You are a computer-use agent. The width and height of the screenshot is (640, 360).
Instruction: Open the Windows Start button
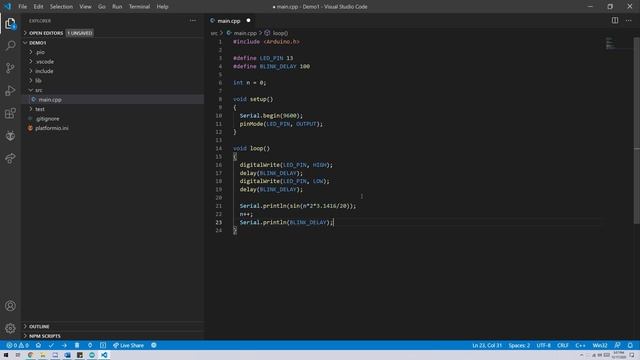coord(6,355)
